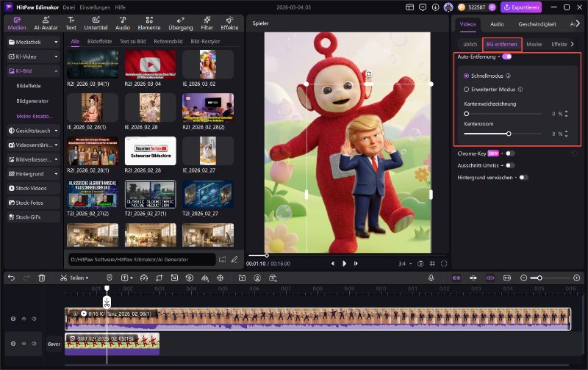Open the Übergang transitions panel
Image resolution: width=588 pixels, height=370 pixels.
click(x=180, y=23)
